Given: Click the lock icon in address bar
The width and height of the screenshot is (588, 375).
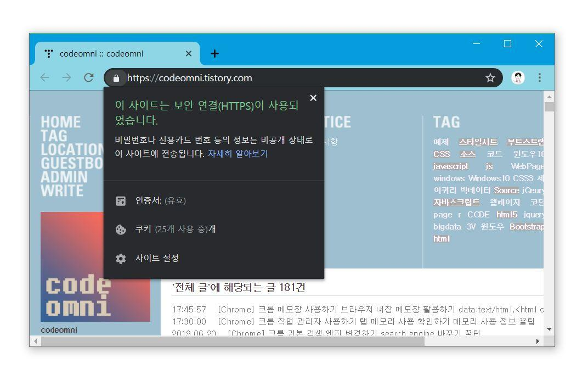Looking at the screenshot, I should [x=116, y=78].
